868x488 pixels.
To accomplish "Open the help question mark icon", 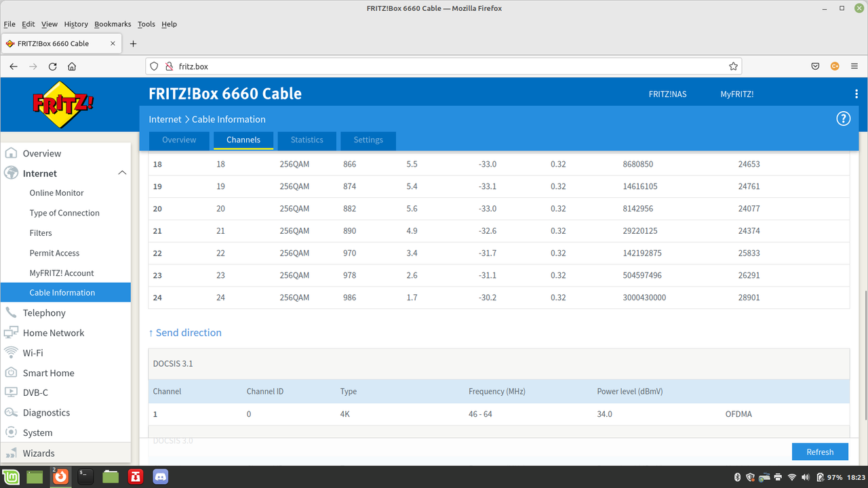I will click(843, 119).
